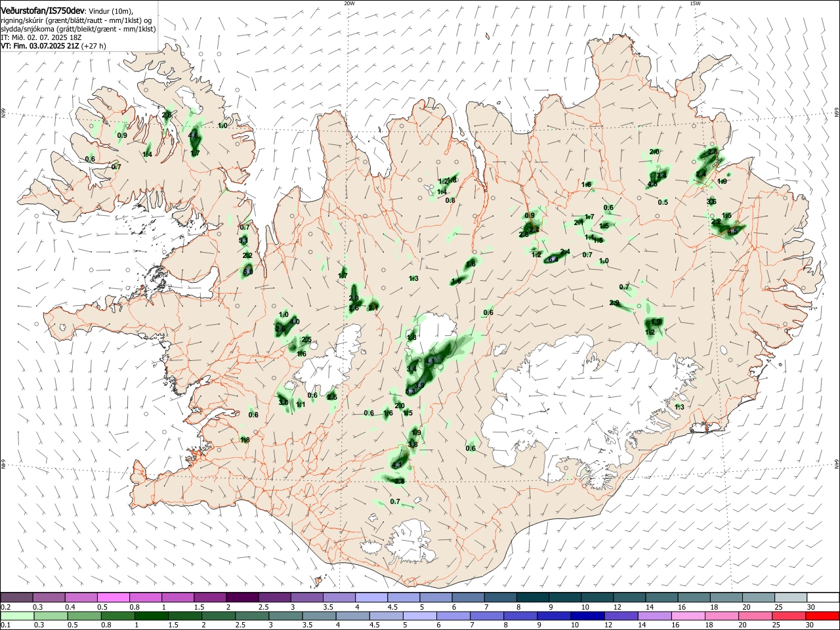
Task: Click the darkest green 1 swatch, lower legend row
Action: 152,616
